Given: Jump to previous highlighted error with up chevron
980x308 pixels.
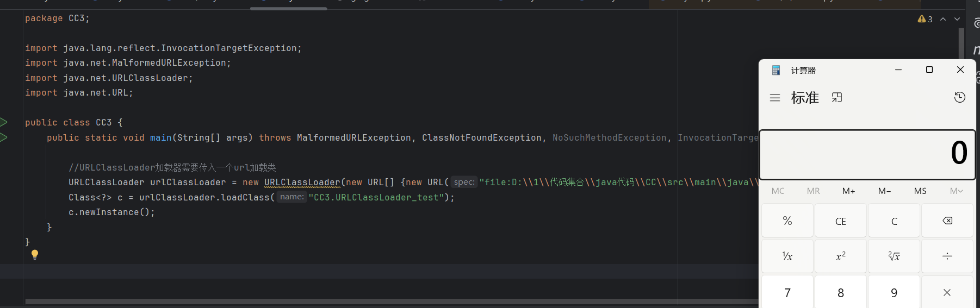Looking at the screenshot, I should click(943, 19).
